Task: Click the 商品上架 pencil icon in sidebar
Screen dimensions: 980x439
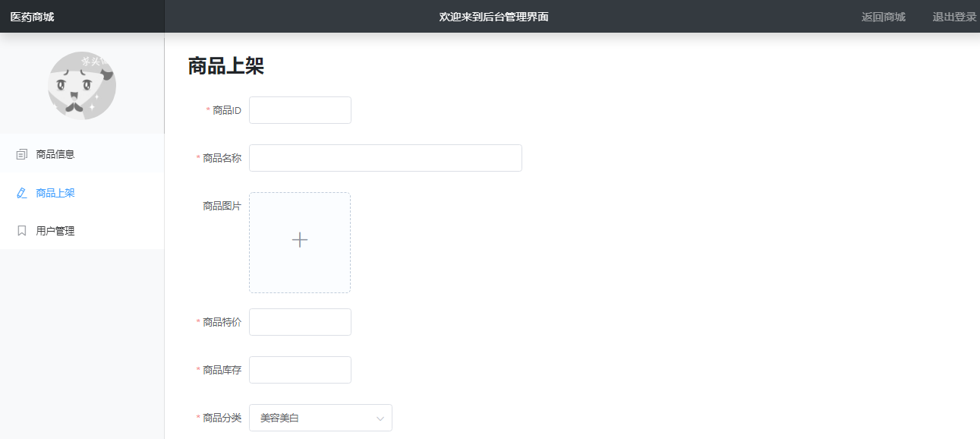Action: pos(22,193)
